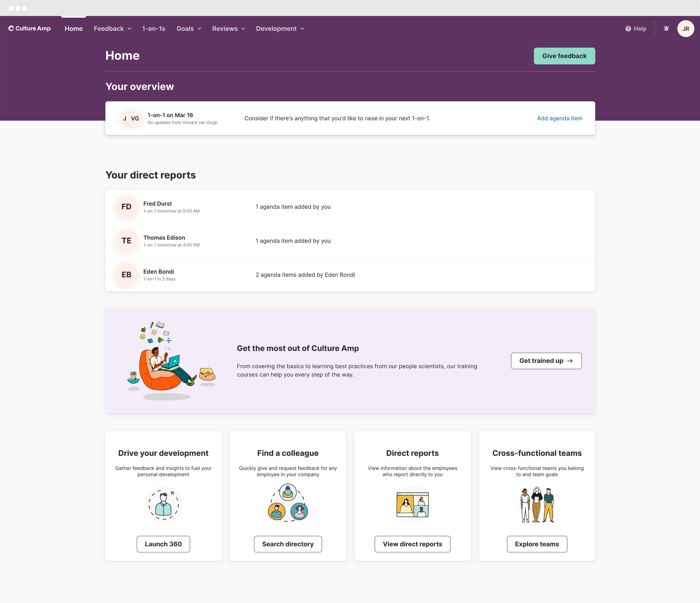Expand the Reviews dropdown menu
700x603 pixels.
point(228,29)
